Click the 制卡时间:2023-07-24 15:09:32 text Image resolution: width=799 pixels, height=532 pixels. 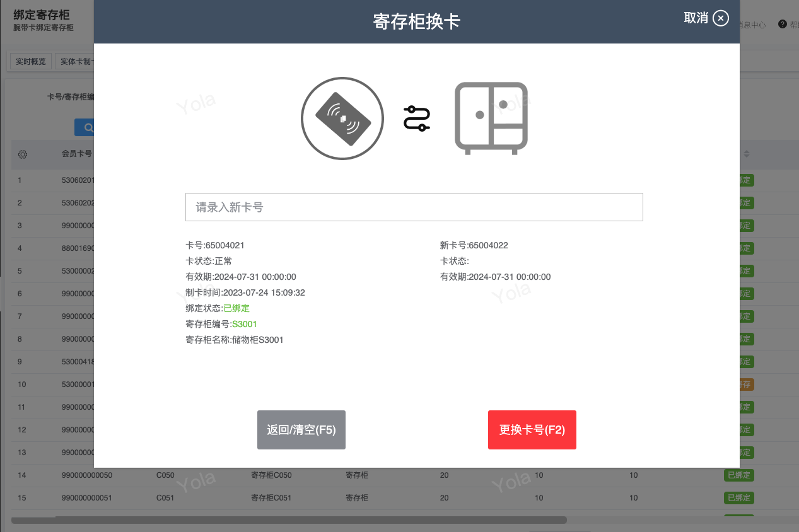point(245,292)
